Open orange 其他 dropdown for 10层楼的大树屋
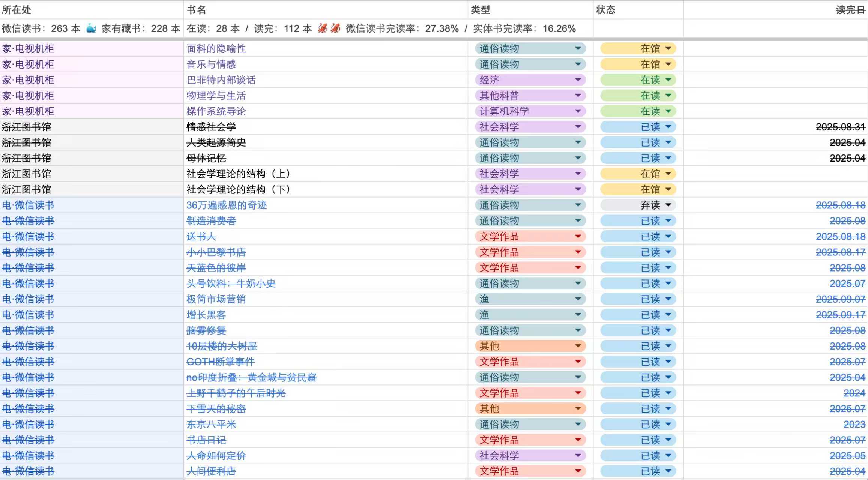This screenshot has width=868, height=480. 578,346
